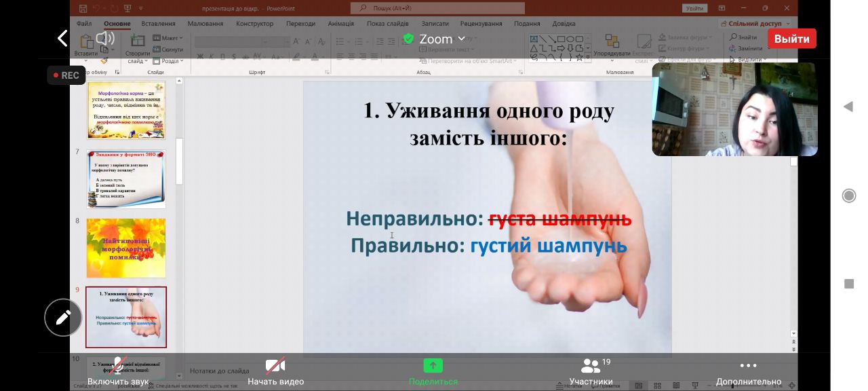Select slide 9 thumbnail in panel

coord(126,317)
